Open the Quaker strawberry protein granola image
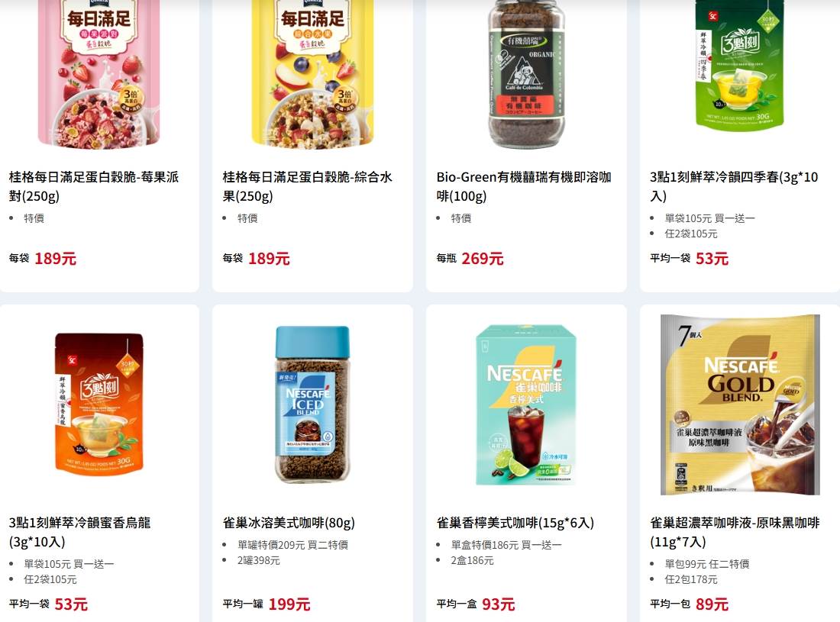The width and height of the screenshot is (840, 622). coord(99,74)
